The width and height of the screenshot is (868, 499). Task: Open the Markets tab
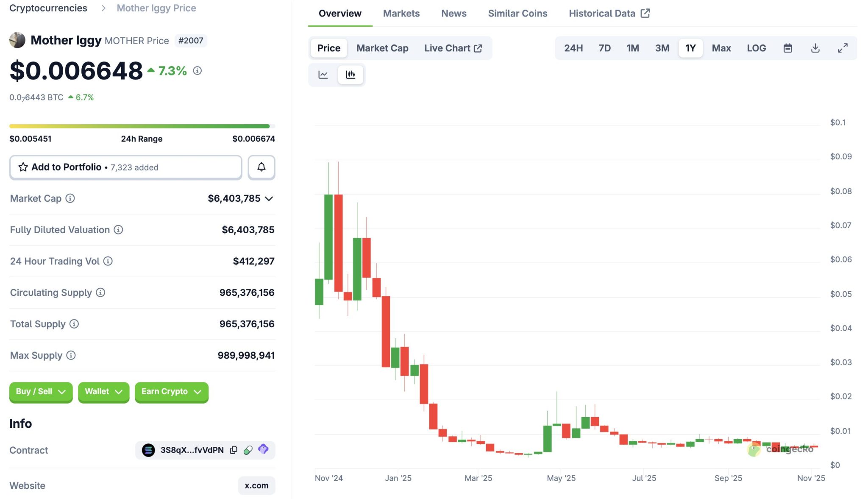coord(401,14)
